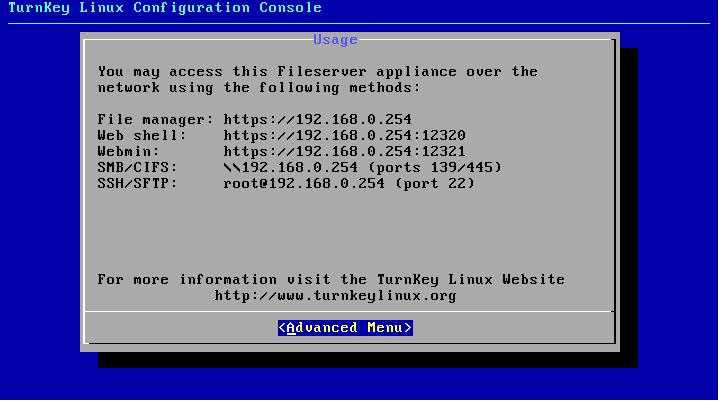Image resolution: width=720 pixels, height=401 pixels.
Task: Click the SSH/SFTP address root@192.168.0.254
Action: [304, 183]
